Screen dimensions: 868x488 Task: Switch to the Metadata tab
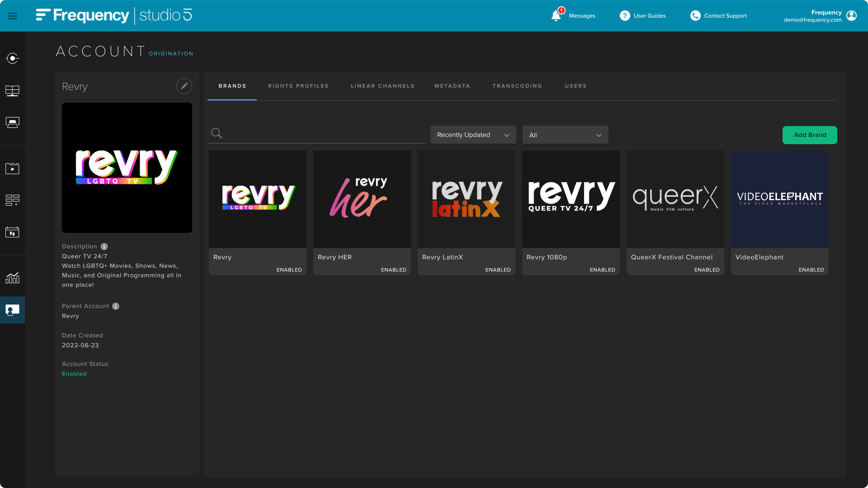(x=452, y=86)
